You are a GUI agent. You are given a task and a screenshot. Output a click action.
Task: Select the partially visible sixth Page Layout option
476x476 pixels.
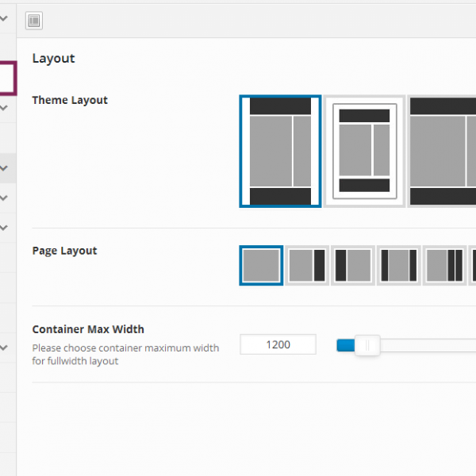click(x=473, y=265)
